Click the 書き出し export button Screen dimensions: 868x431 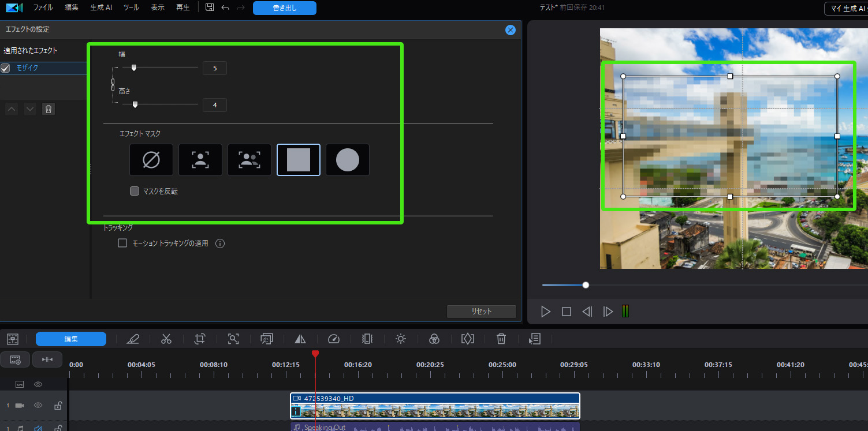[x=284, y=8]
